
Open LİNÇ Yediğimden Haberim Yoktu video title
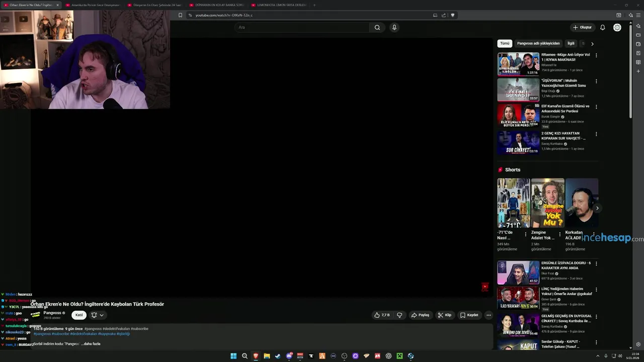click(567, 291)
